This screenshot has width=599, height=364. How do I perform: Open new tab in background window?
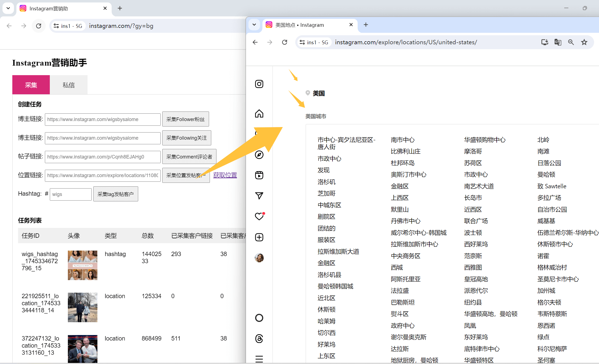pos(120,8)
